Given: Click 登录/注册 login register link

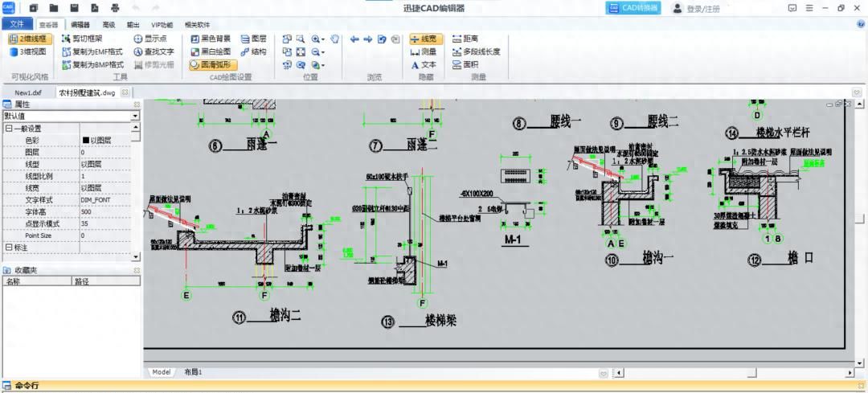Looking at the screenshot, I should (696, 8).
